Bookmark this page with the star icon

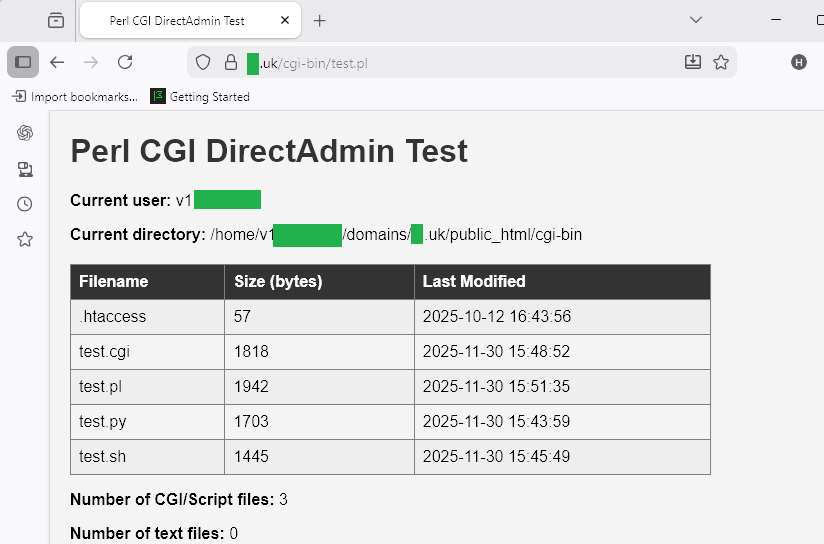[x=721, y=62]
